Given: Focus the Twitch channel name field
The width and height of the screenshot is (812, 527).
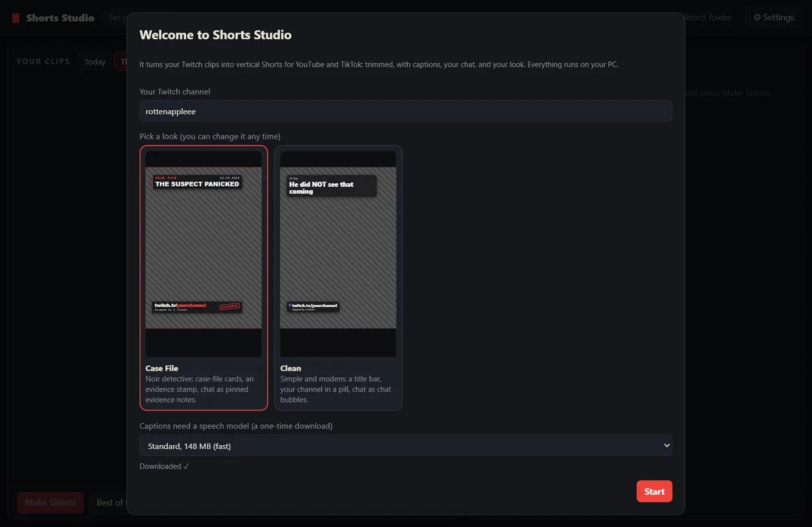Looking at the screenshot, I should (x=405, y=111).
